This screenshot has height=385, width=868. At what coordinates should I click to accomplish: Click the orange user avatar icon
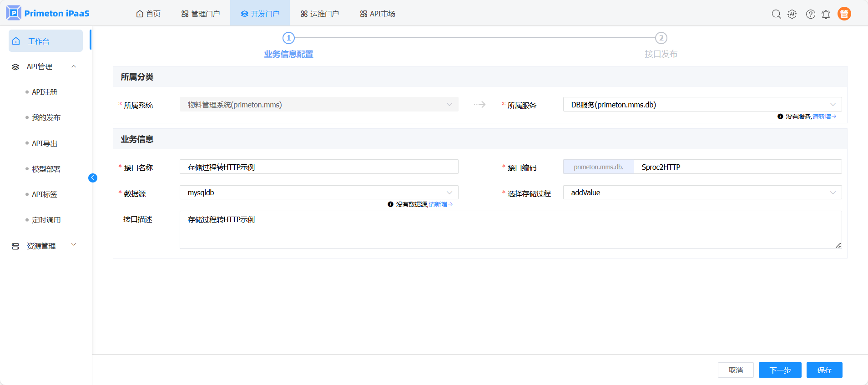coord(844,14)
